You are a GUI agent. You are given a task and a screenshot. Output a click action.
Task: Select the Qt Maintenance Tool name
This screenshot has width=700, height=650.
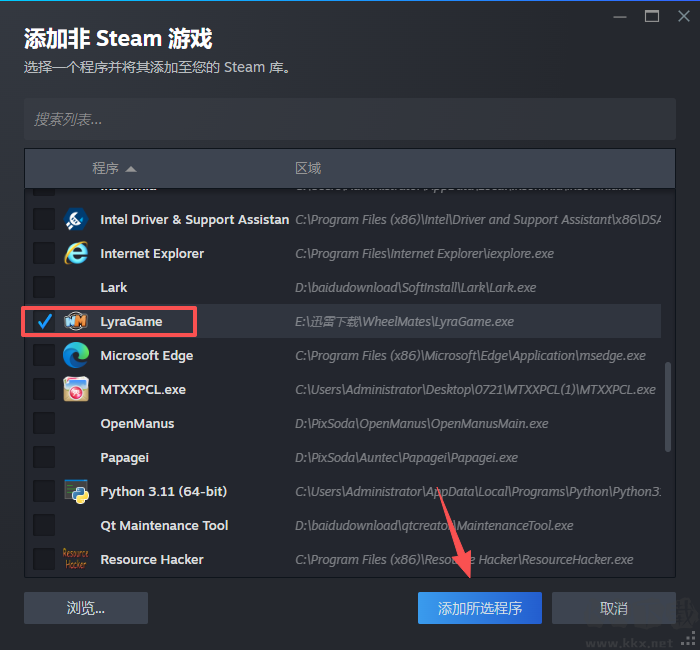tap(164, 525)
